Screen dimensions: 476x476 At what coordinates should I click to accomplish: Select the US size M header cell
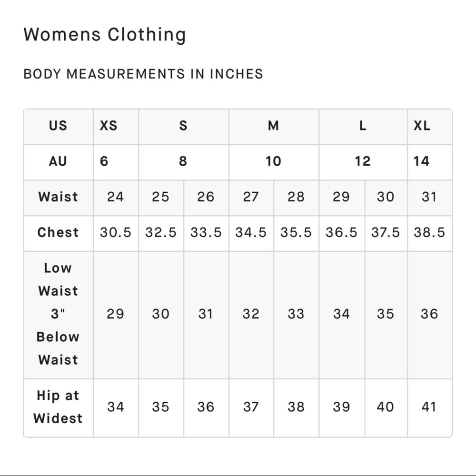point(273,126)
